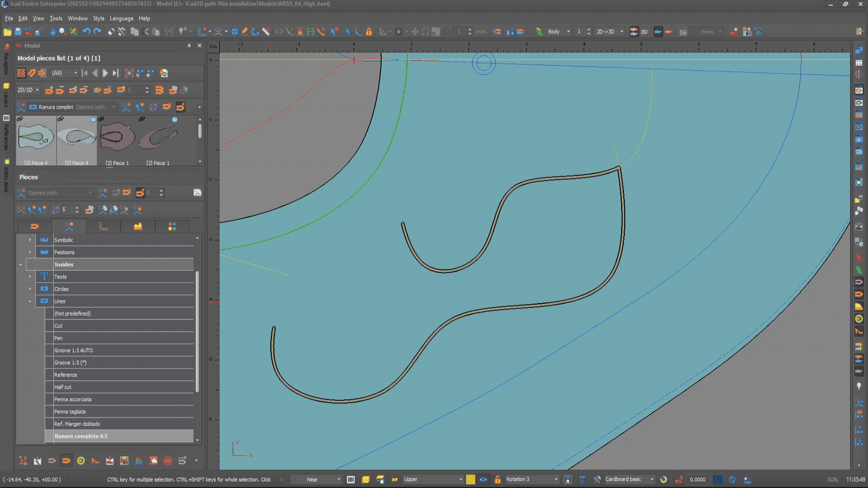Click the magnifier zoom tool
This screenshot has width=868, height=488.
[x=62, y=32]
